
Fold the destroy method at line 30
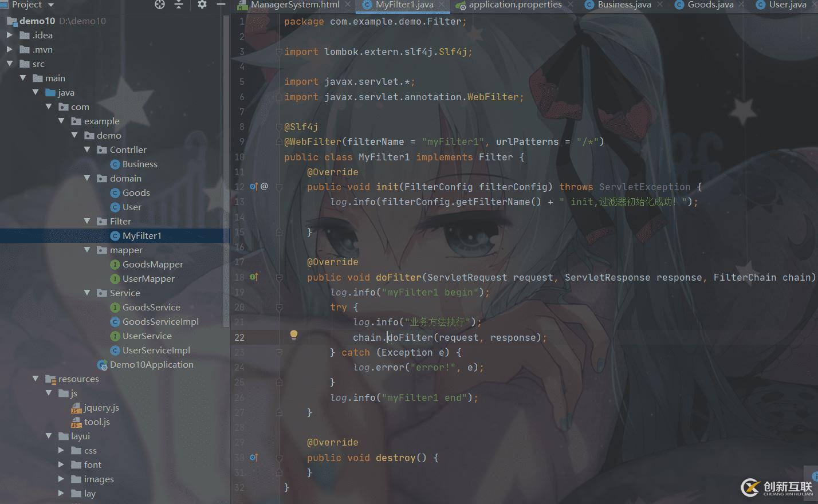[x=280, y=458]
